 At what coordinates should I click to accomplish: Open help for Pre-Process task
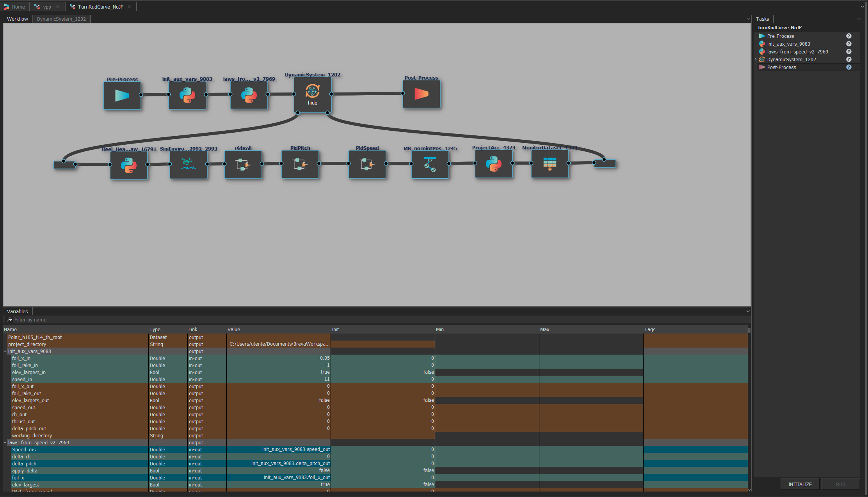[848, 36]
